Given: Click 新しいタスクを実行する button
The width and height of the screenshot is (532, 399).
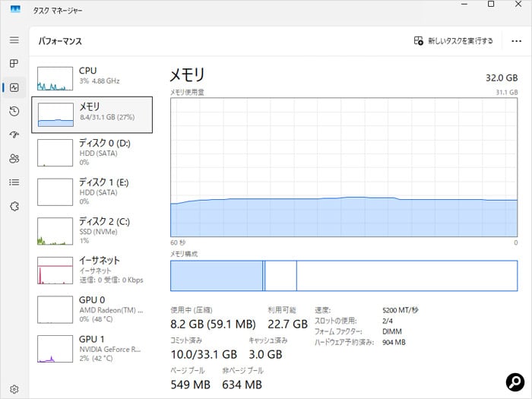Looking at the screenshot, I should (454, 41).
